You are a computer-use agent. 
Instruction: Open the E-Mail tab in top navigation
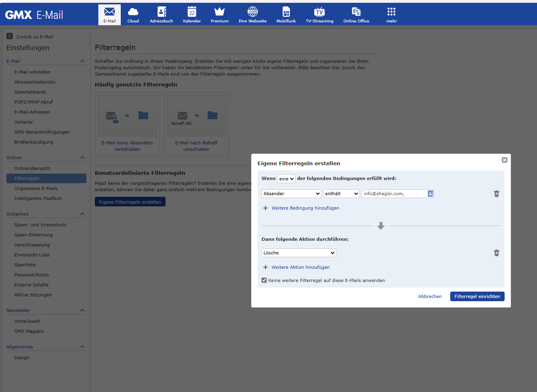pyautogui.click(x=110, y=15)
